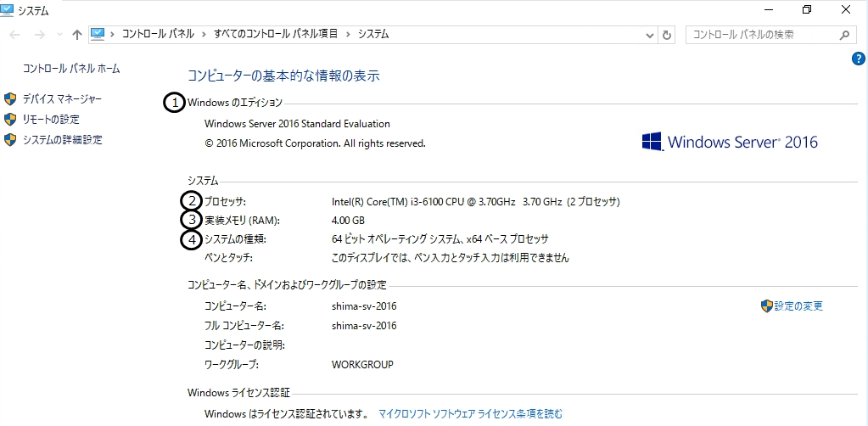Click Windows Server 2016 Standard Evaluation text
868x426 pixels.
(x=297, y=124)
